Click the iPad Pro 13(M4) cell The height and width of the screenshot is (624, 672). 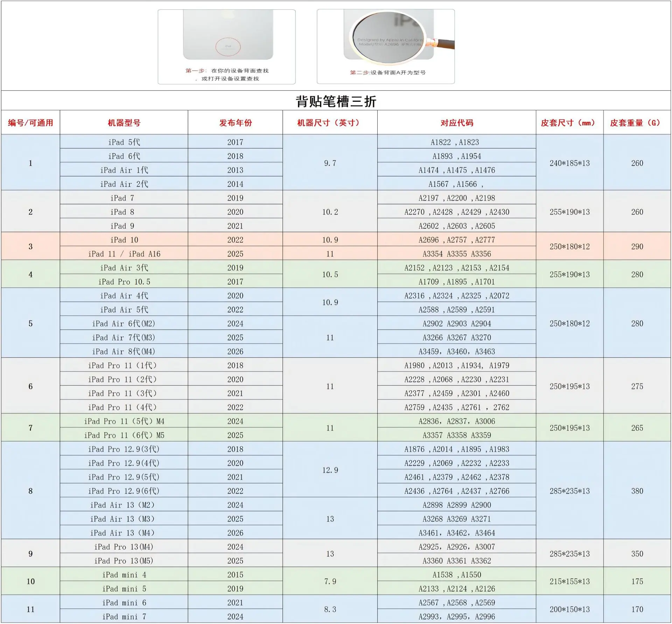point(124,547)
